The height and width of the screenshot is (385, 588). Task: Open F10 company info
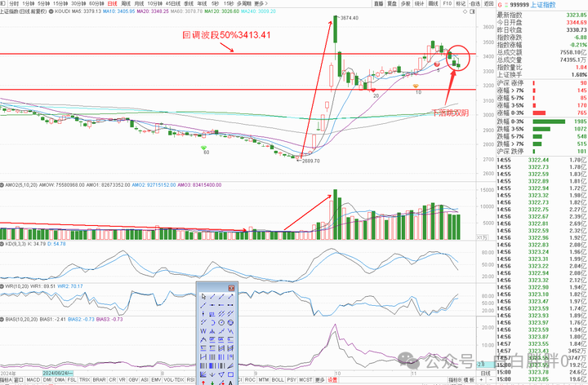447,3
